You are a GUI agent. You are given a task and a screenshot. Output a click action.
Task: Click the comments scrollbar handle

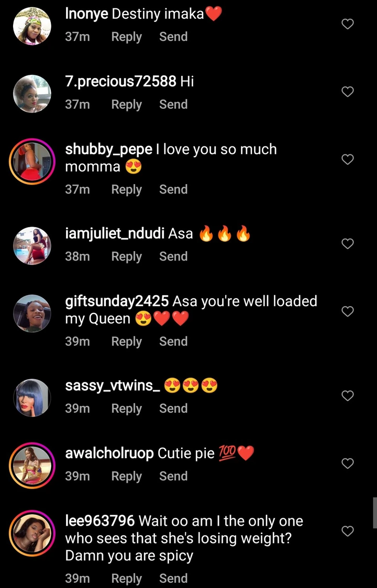pos(375,513)
